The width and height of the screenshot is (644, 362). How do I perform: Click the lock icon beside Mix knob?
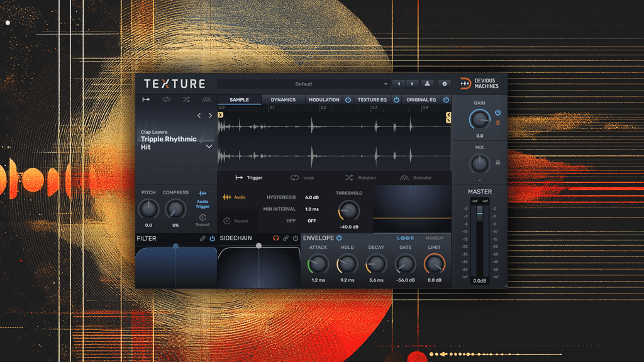coord(498,163)
